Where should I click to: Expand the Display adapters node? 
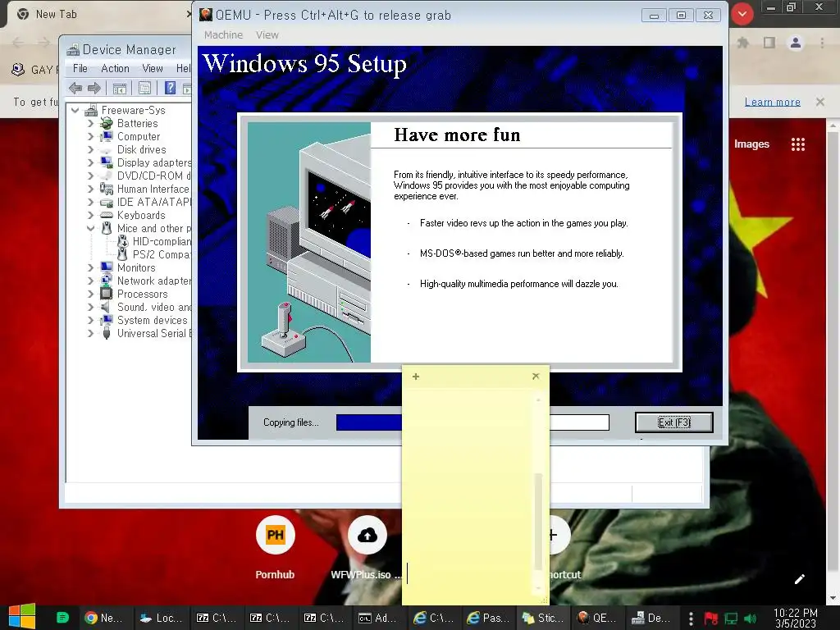pos(90,163)
